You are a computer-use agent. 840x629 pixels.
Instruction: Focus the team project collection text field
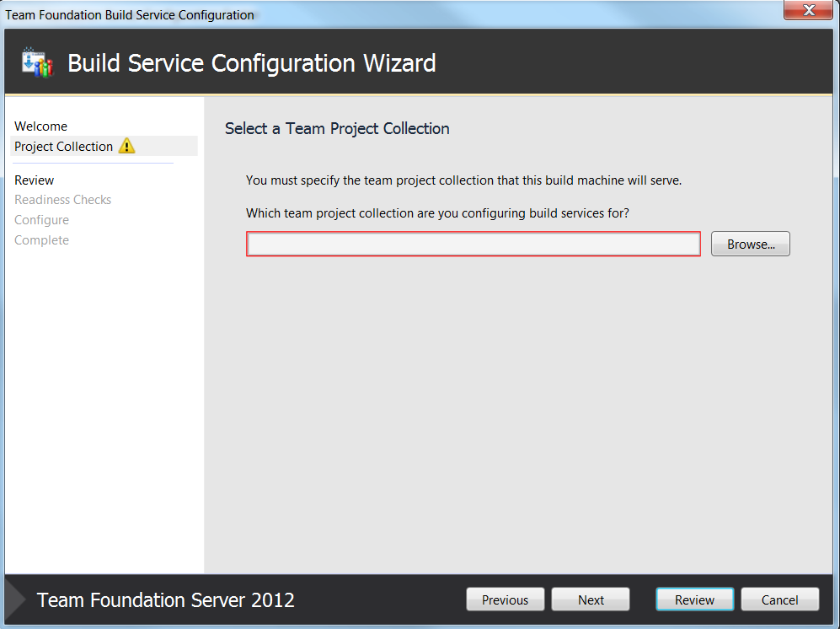[474, 244]
